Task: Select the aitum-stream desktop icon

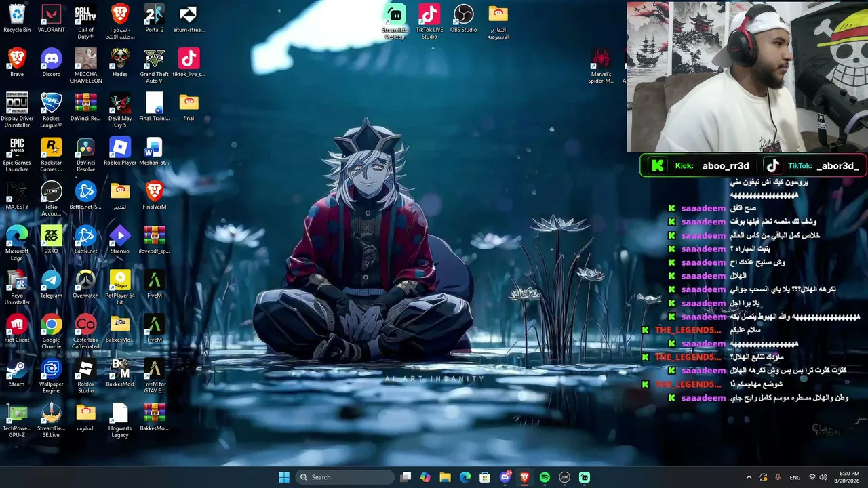Action: pyautogui.click(x=189, y=18)
